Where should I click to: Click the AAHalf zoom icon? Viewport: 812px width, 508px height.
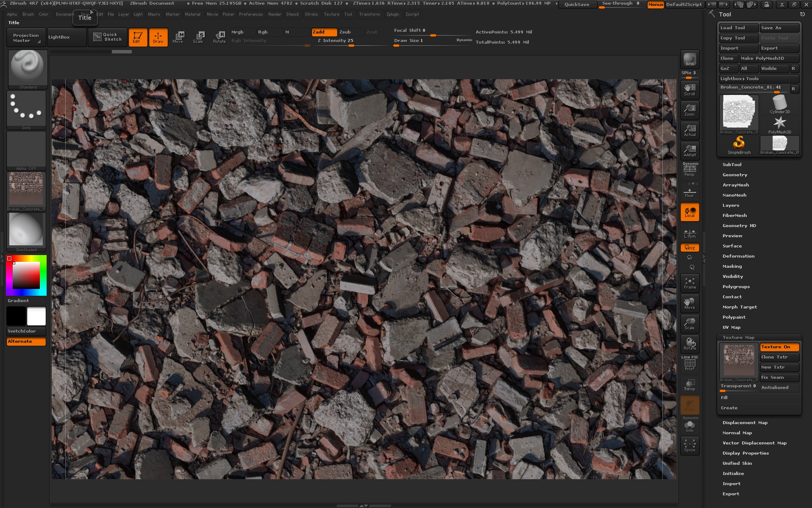[x=690, y=150]
